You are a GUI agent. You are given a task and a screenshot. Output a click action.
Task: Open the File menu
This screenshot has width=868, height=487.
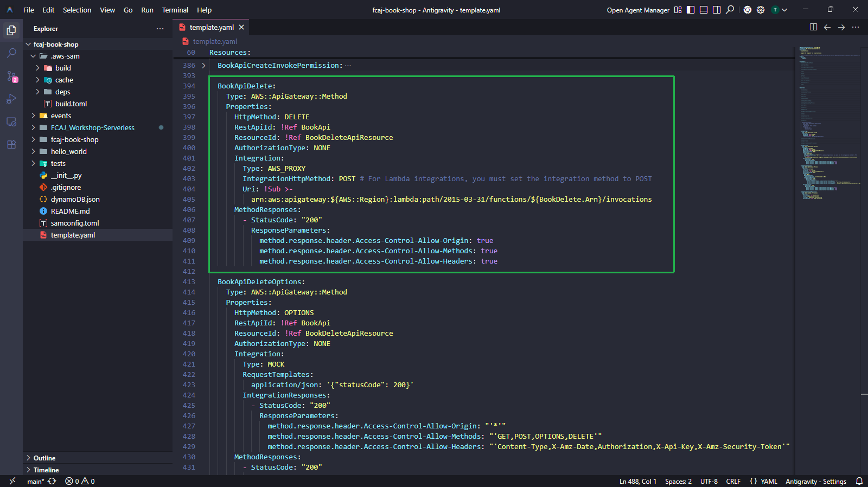[x=29, y=10]
